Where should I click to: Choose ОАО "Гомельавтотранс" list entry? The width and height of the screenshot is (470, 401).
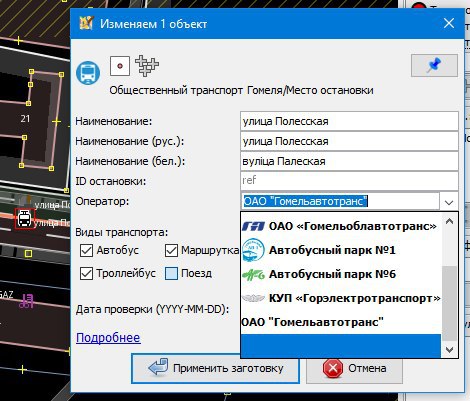click(341, 322)
